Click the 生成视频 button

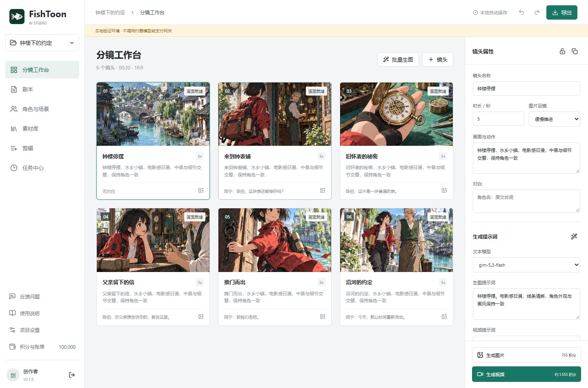point(526,374)
